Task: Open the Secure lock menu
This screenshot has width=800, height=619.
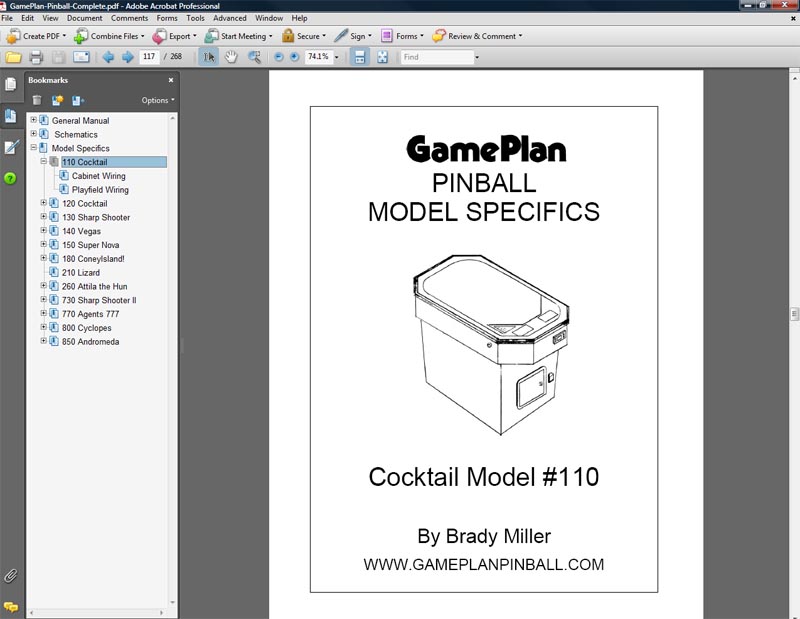Action: tap(304, 36)
